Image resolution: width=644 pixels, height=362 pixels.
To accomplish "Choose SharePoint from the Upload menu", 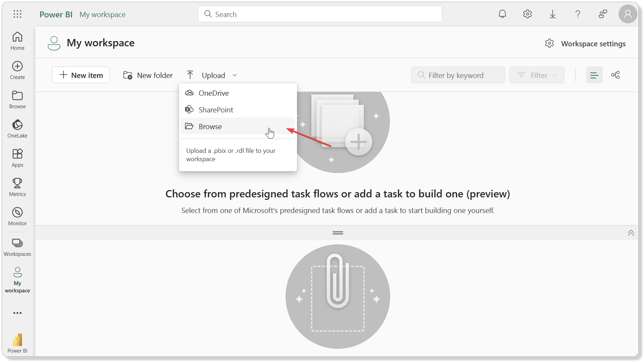I will 216,110.
